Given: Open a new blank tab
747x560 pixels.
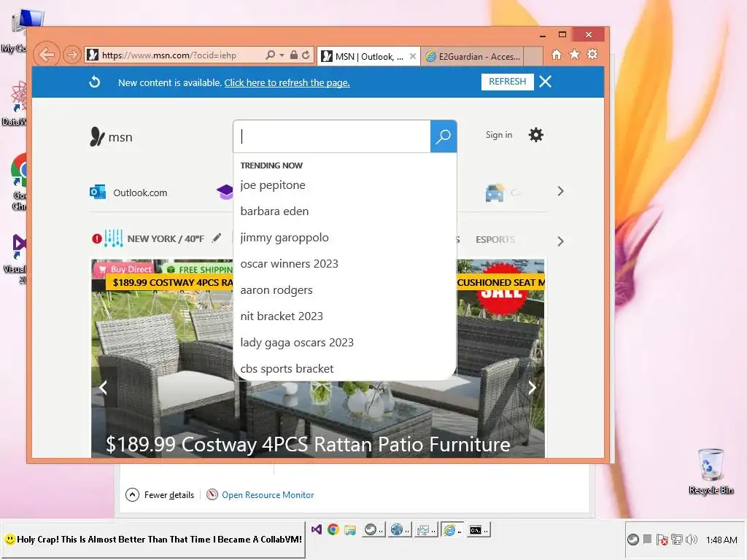Looking at the screenshot, I should (x=533, y=56).
